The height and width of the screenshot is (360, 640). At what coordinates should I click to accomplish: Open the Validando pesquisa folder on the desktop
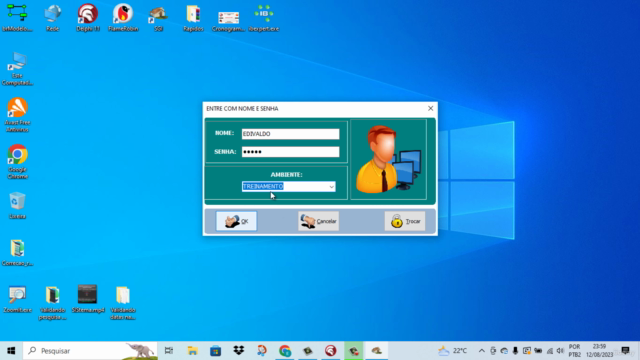point(53,303)
